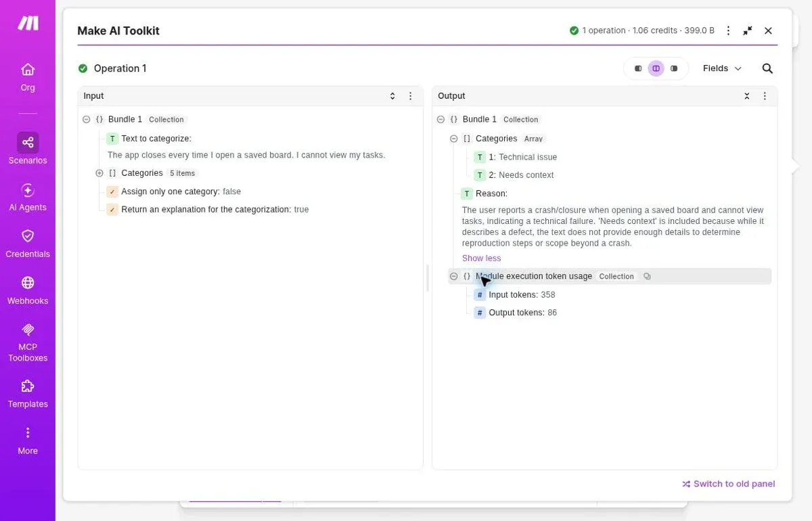Image resolution: width=812 pixels, height=521 pixels.
Task: Go to Scenarios in the sidebar
Action: (x=28, y=149)
